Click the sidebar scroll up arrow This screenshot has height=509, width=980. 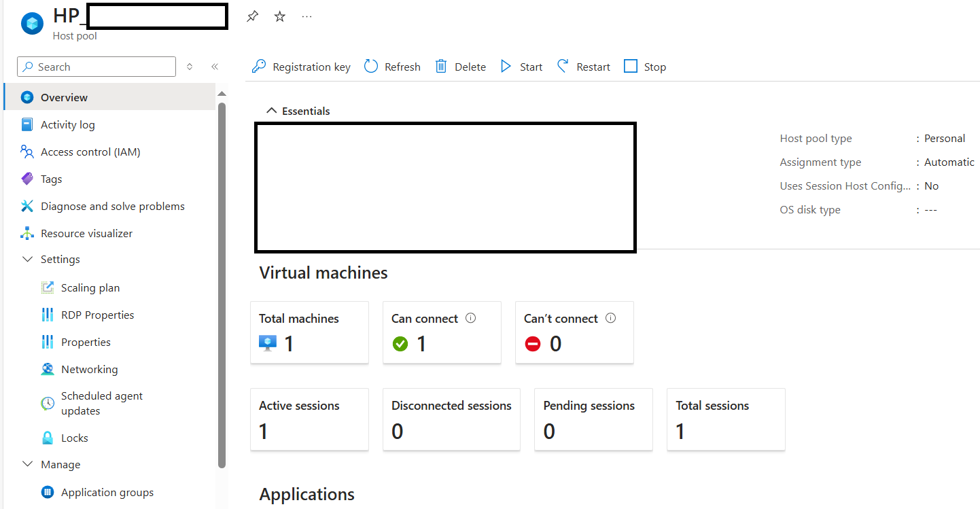[222, 93]
